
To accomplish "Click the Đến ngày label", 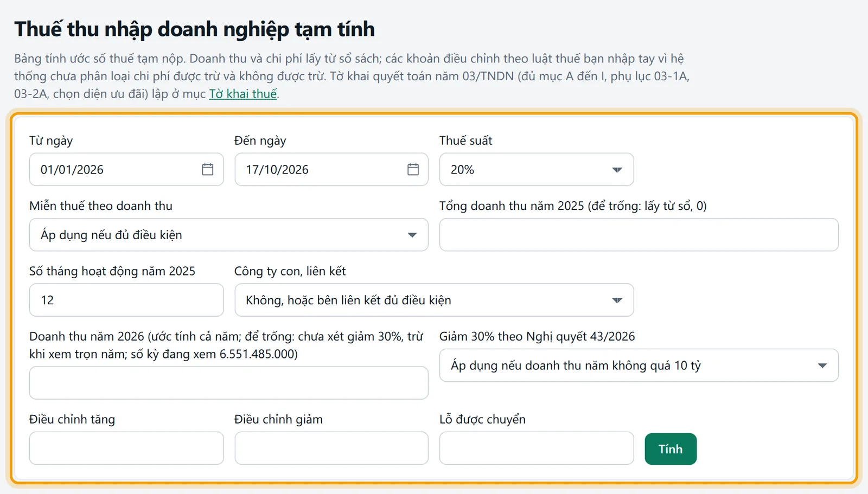I will click(x=260, y=140).
